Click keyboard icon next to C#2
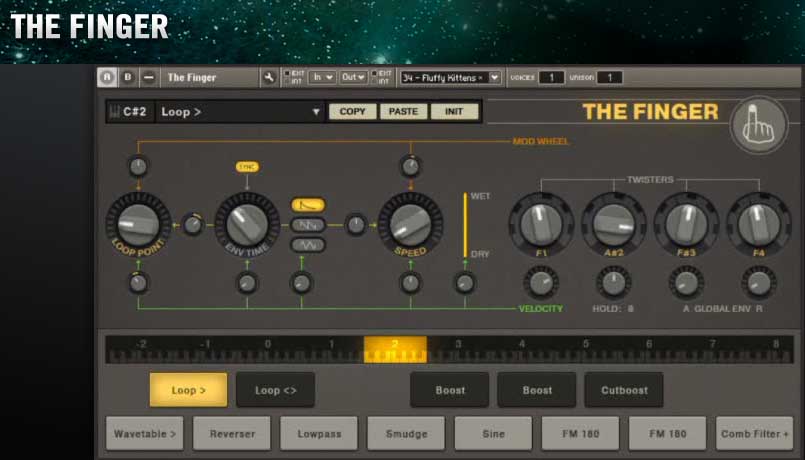 pos(114,111)
